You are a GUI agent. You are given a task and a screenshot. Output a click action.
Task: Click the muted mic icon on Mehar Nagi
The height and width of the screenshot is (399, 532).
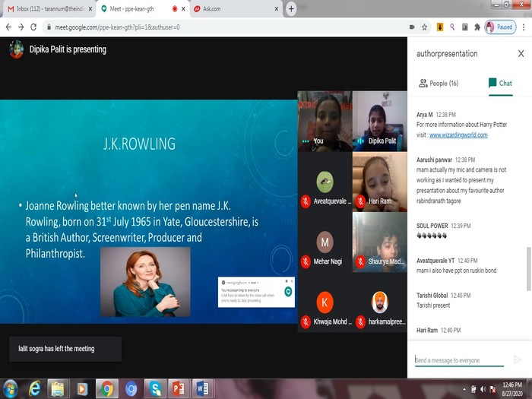coord(306,261)
